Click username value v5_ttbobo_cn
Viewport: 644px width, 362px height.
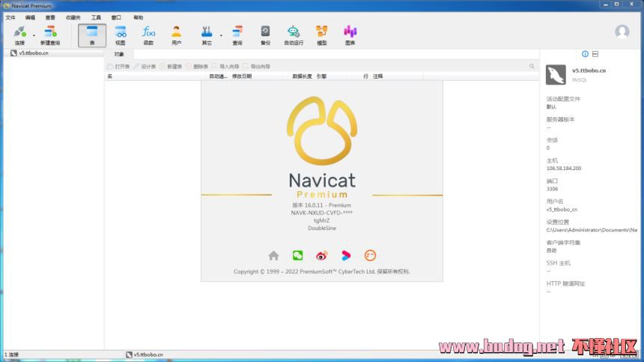click(x=562, y=209)
